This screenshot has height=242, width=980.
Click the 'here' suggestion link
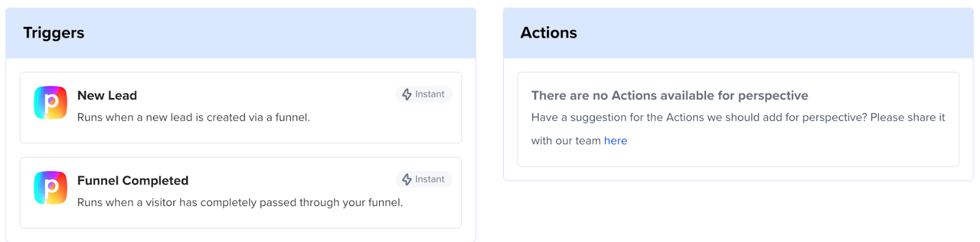[x=616, y=141]
